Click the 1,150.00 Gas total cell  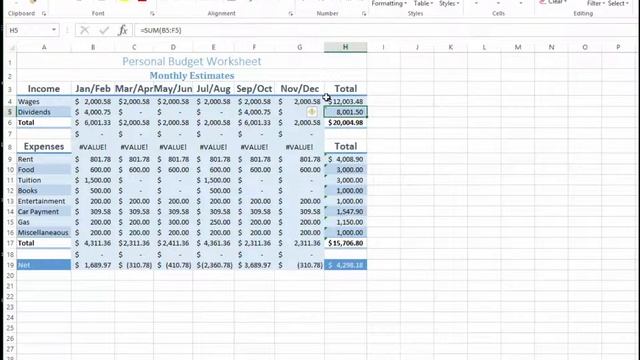tap(346, 222)
